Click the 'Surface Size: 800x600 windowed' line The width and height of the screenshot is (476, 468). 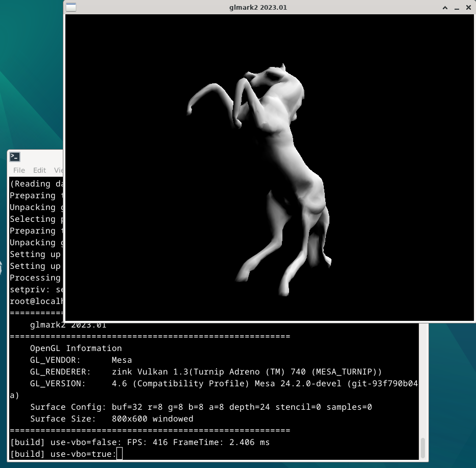pos(111,419)
